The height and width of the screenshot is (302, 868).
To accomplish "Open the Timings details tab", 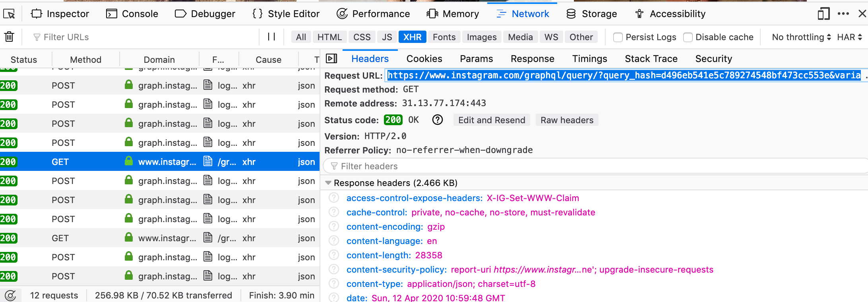I will click(589, 59).
